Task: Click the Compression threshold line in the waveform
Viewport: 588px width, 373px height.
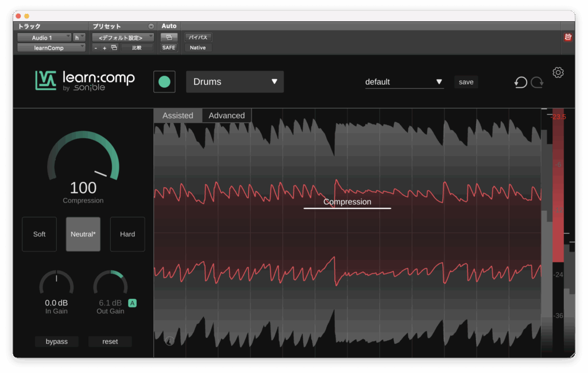Action: (x=347, y=208)
